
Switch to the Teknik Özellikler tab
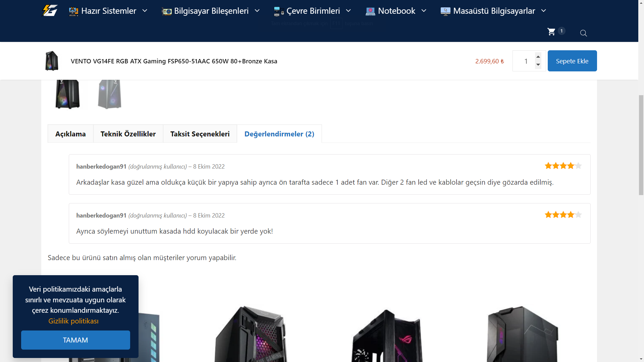[128, 134]
